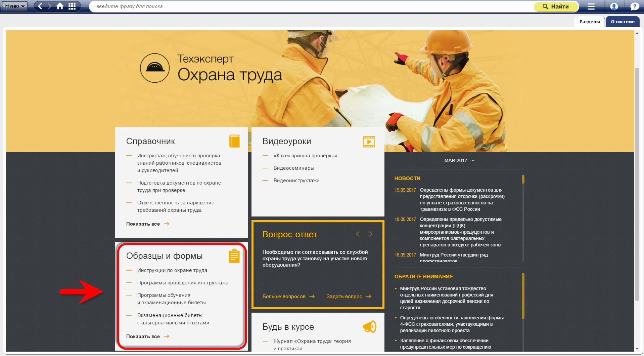Viewport: 644px width, 356px height.
Task: Click the Образцы и формы clipboard icon
Action: (234, 256)
